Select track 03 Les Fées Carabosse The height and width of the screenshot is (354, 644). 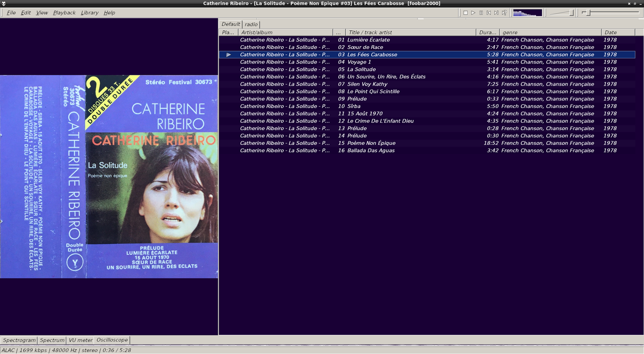coord(427,54)
